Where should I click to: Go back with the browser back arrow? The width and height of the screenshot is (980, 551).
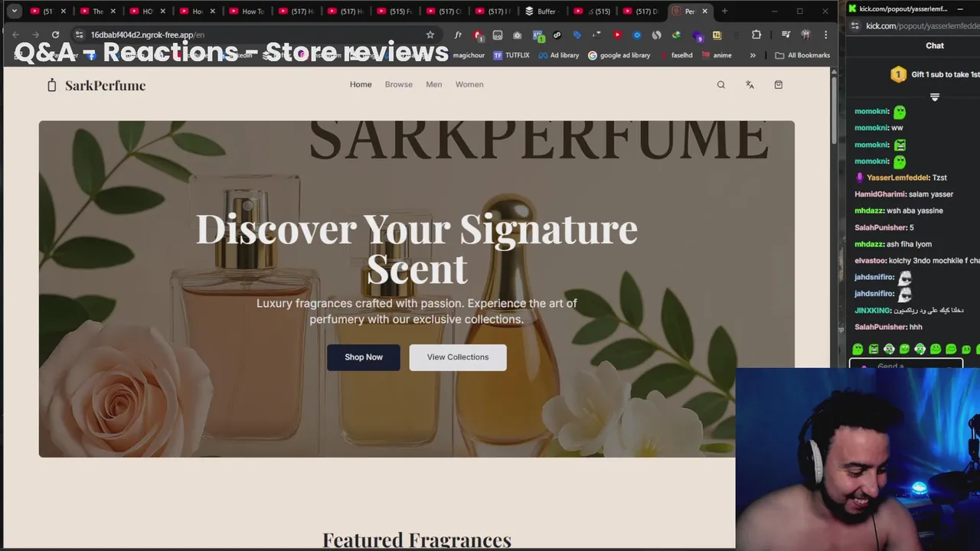coord(15,34)
